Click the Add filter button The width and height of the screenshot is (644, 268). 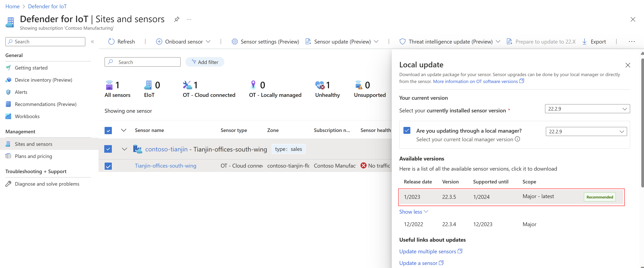coord(205,62)
